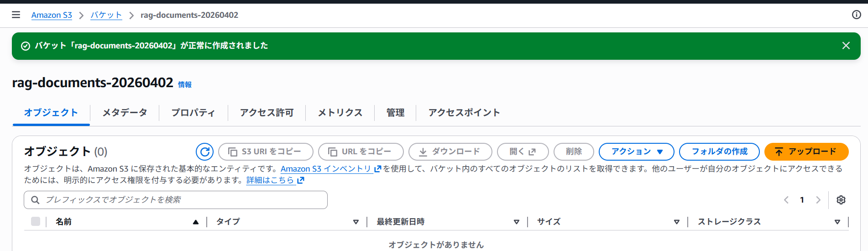Switch to the オブジェクト tab
Viewport: 868px width, 251px height.
click(x=51, y=113)
